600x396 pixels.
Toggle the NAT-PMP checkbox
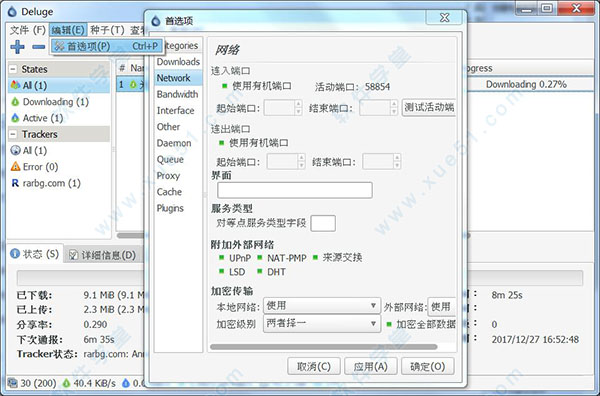click(259, 257)
